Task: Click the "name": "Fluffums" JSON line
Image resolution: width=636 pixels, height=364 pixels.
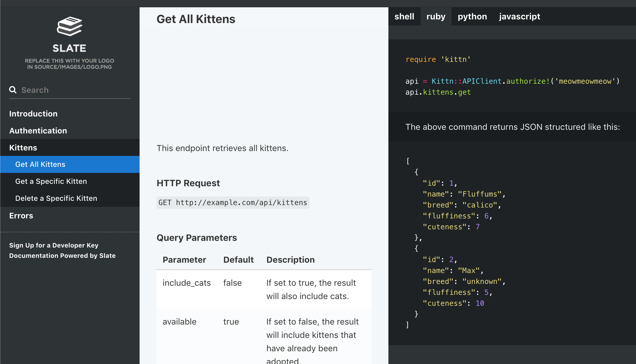Action: (464, 194)
